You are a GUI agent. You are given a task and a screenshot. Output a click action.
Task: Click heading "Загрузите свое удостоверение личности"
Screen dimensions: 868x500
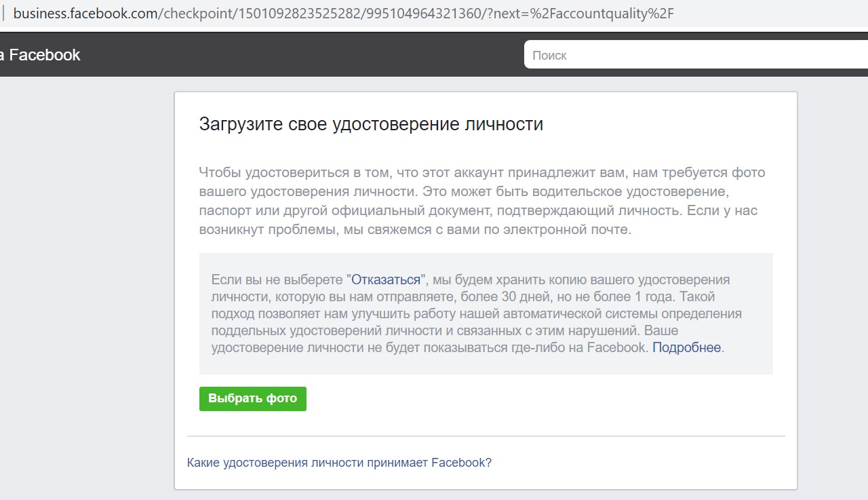(x=371, y=124)
